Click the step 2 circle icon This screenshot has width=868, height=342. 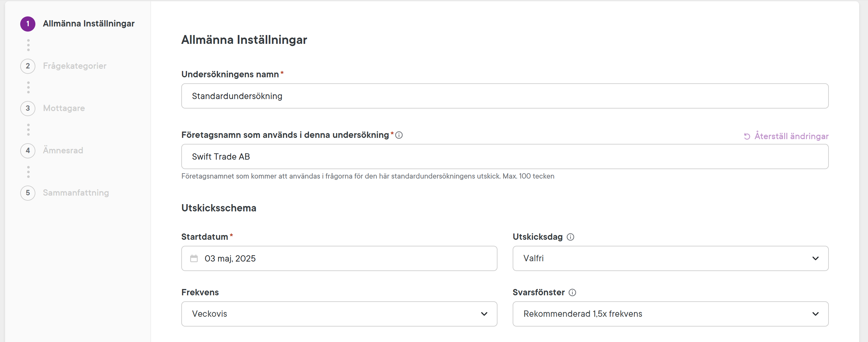pyautogui.click(x=27, y=66)
